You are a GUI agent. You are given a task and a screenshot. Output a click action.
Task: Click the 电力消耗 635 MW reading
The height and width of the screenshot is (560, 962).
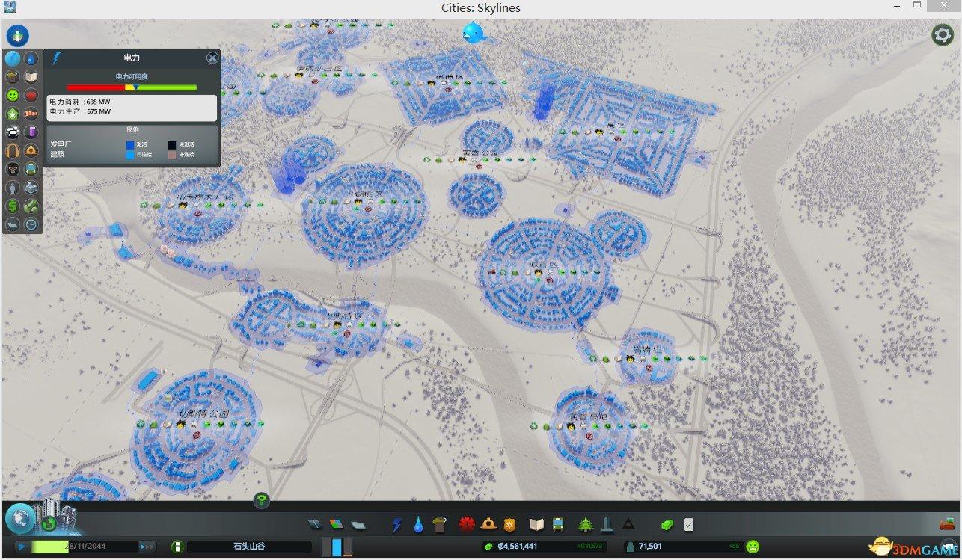click(x=80, y=102)
